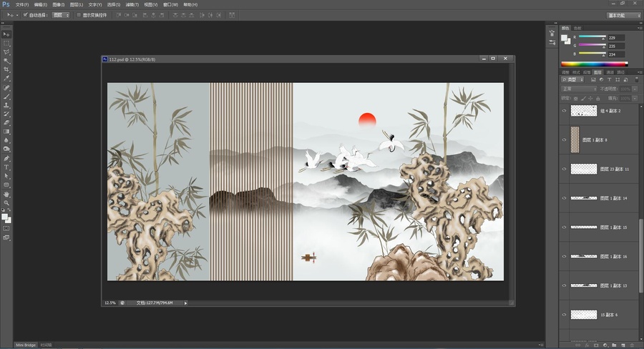Open the 文件(F) menu

pos(22,4)
